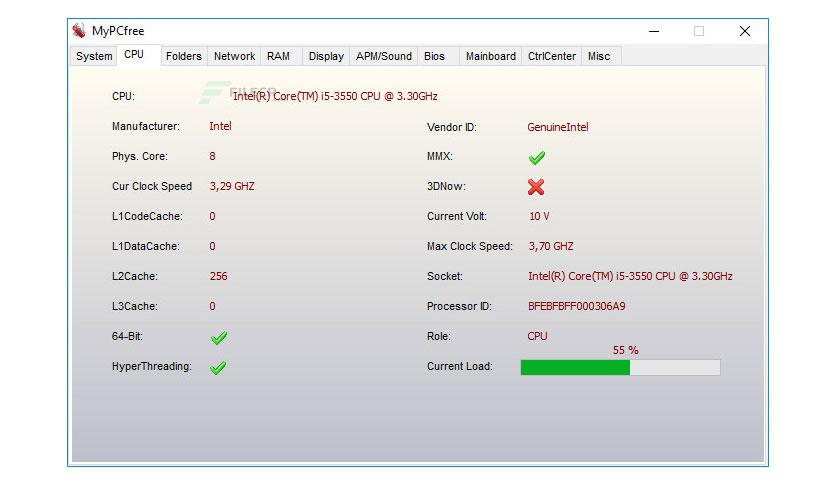The height and width of the screenshot is (484, 836).
Task: Click the 64-Bit: label
Action: coord(127,336)
